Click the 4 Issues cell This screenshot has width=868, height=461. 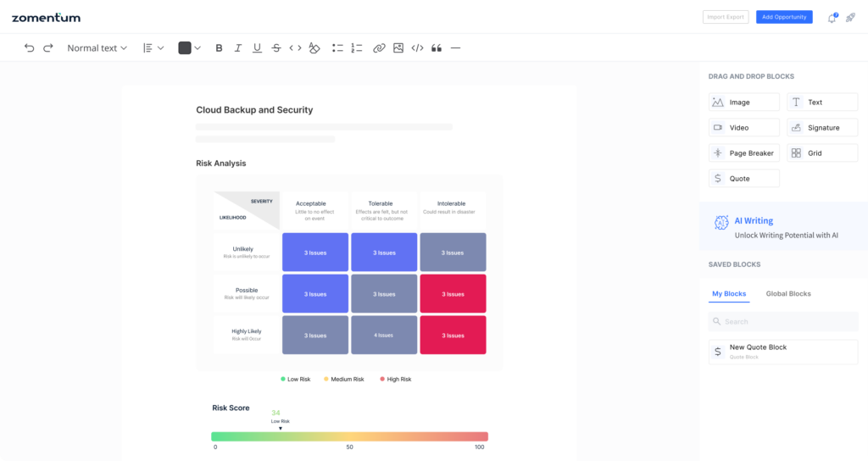(x=384, y=336)
